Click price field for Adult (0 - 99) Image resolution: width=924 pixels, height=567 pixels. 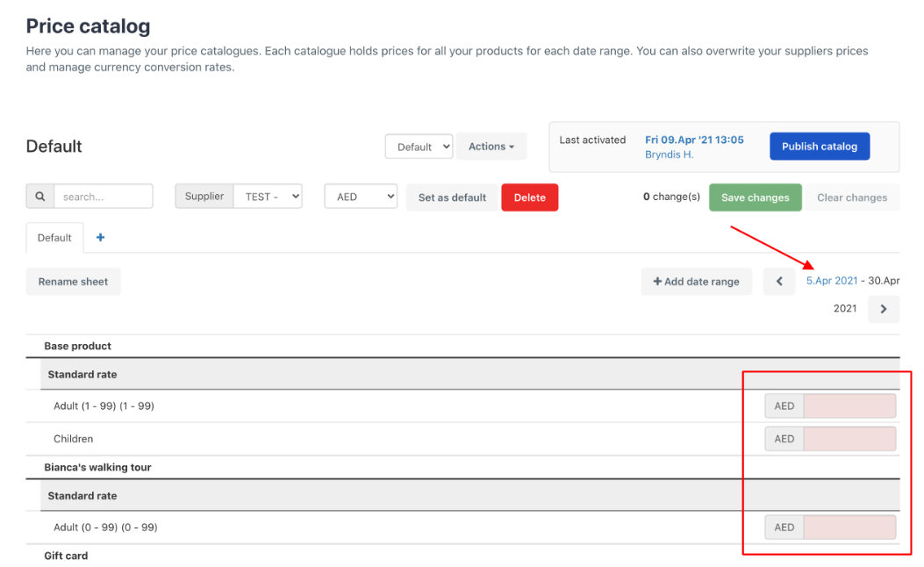point(849,528)
